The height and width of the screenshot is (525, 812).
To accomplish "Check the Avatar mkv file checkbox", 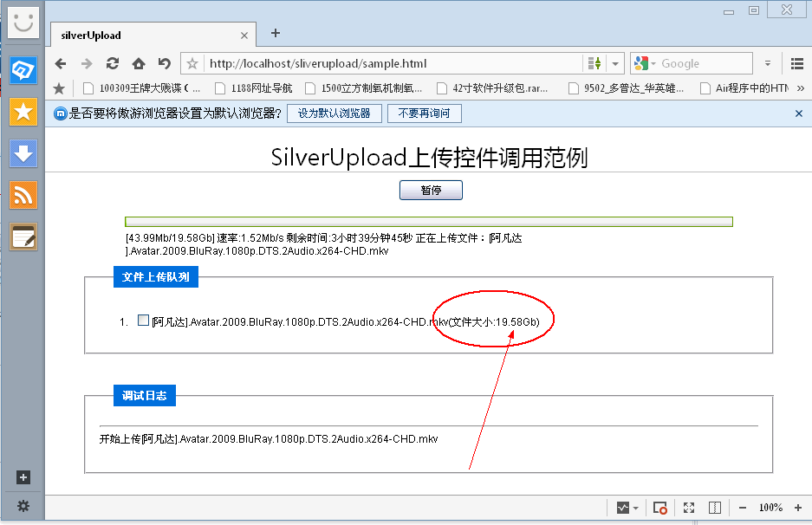I will (144, 321).
